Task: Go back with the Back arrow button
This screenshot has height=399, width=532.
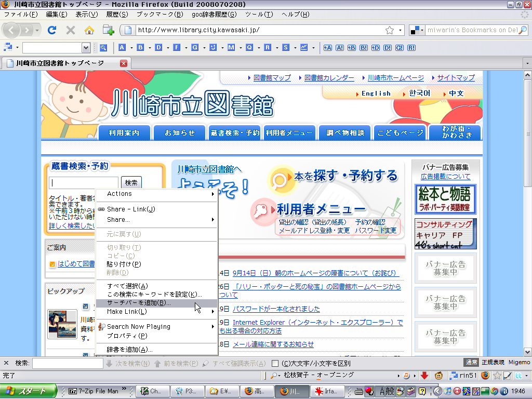Action: [x=11, y=30]
